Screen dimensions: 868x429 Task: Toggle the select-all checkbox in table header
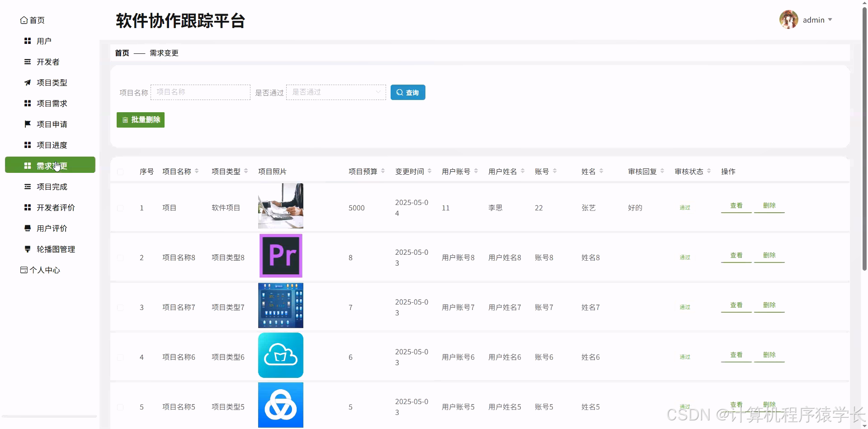tap(120, 172)
